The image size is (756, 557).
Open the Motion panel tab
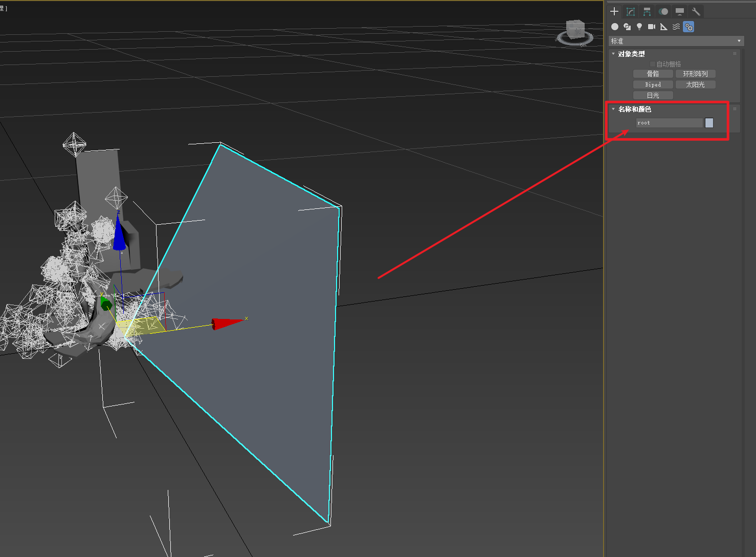[663, 11]
